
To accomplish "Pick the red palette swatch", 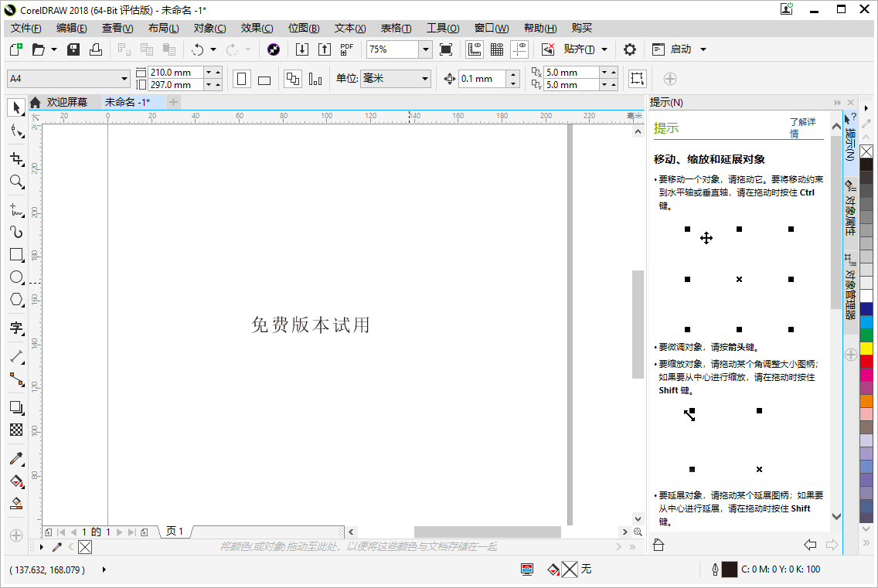I will click(x=866, y=361).
